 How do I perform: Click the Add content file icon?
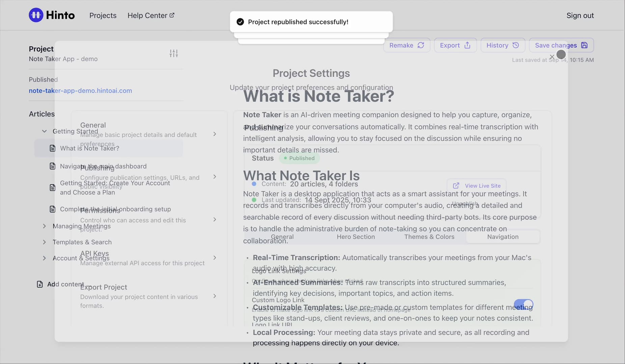40,284
